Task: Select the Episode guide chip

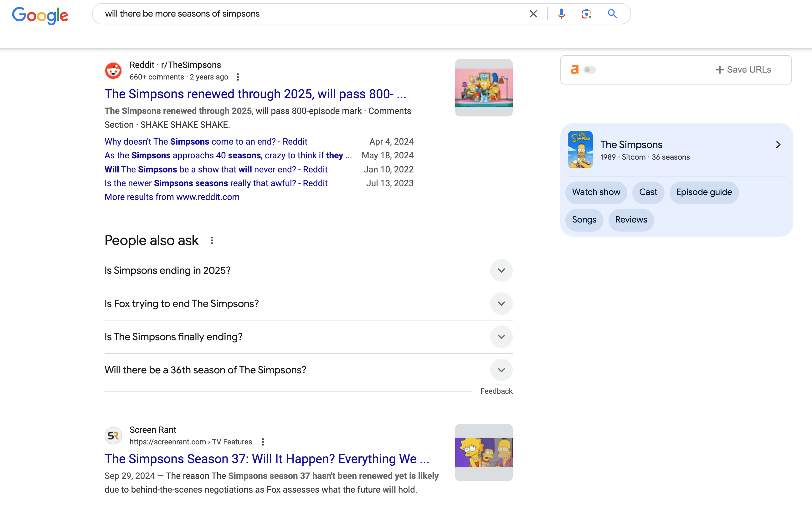Action: [x=704, y=192]
